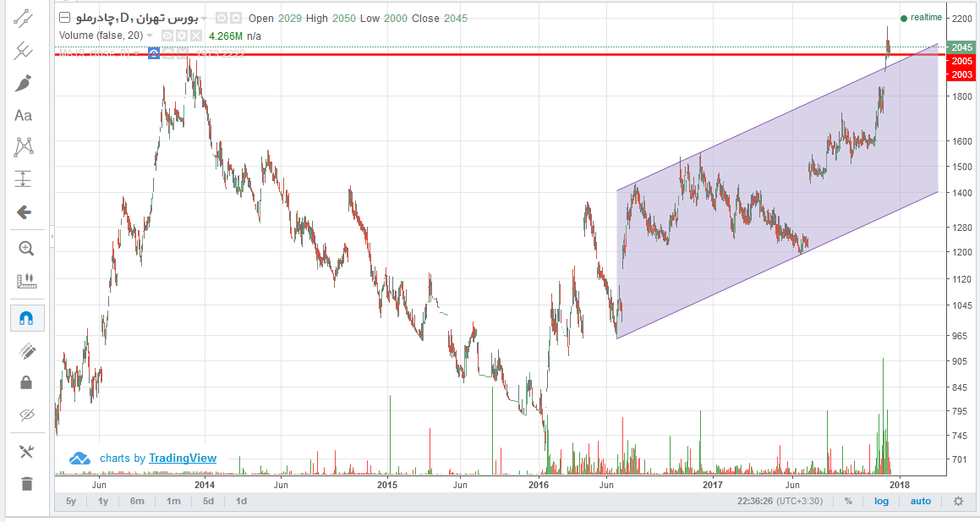The width and height of the screenshot is (980, 522).
Task: Toggle lock all drawing tools
Action: pos(26,382)
